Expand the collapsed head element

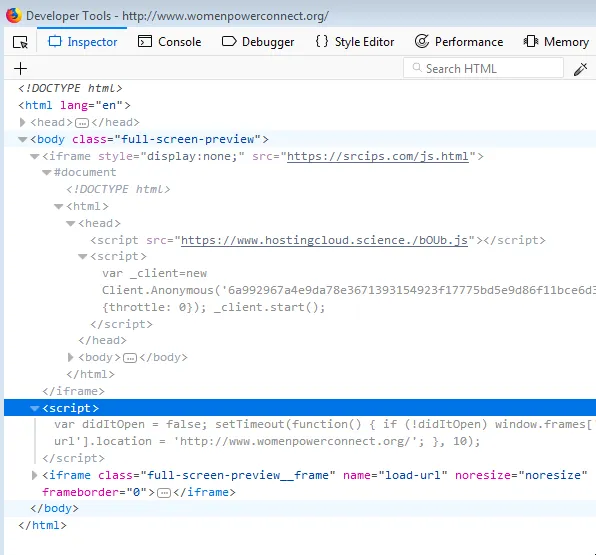click(22, 122)
